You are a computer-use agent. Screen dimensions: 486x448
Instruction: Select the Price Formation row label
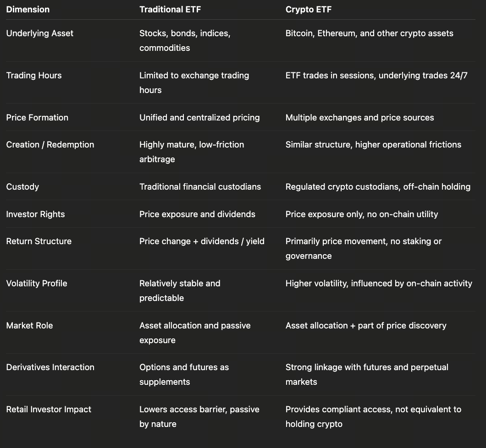coord(37,118)
